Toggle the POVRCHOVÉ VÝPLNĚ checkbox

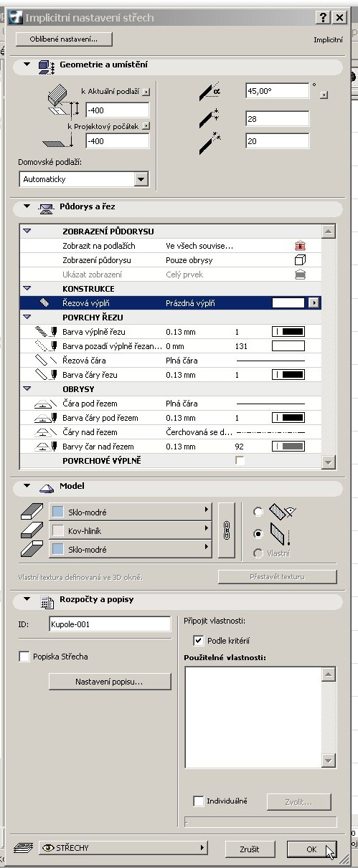pyautogui.click(x=240, y=461)
